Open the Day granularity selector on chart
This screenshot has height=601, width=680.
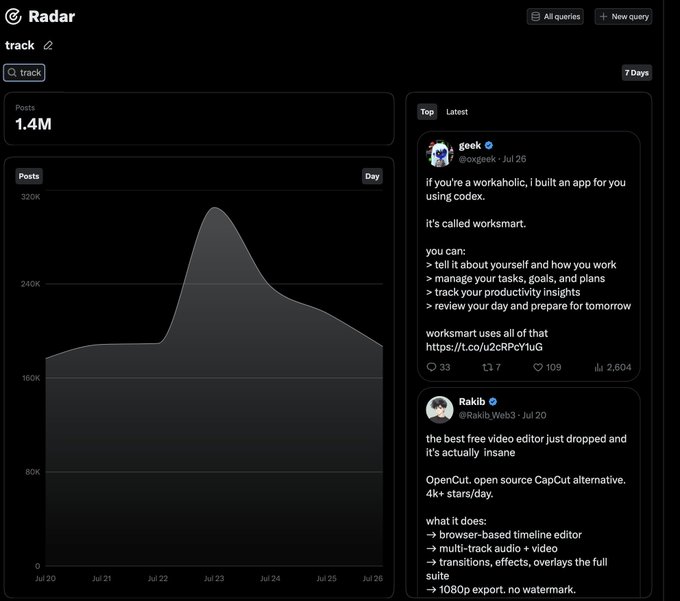[x=372, y=176]
